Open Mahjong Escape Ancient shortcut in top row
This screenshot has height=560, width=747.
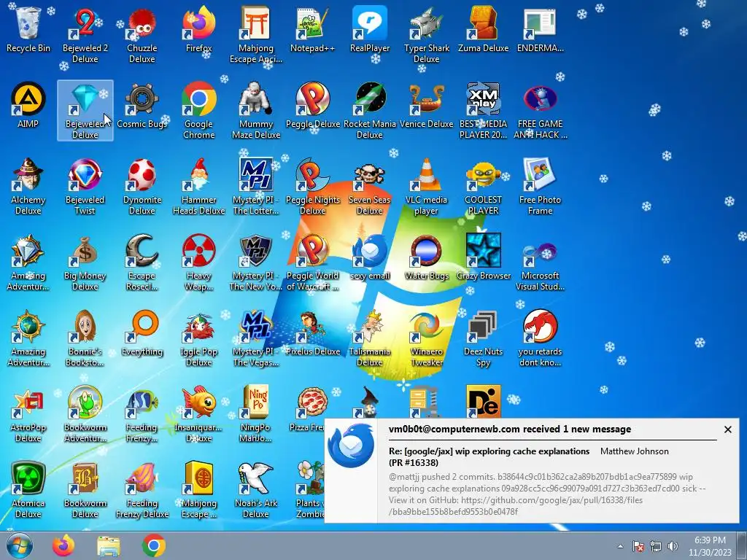pos(256,35)
